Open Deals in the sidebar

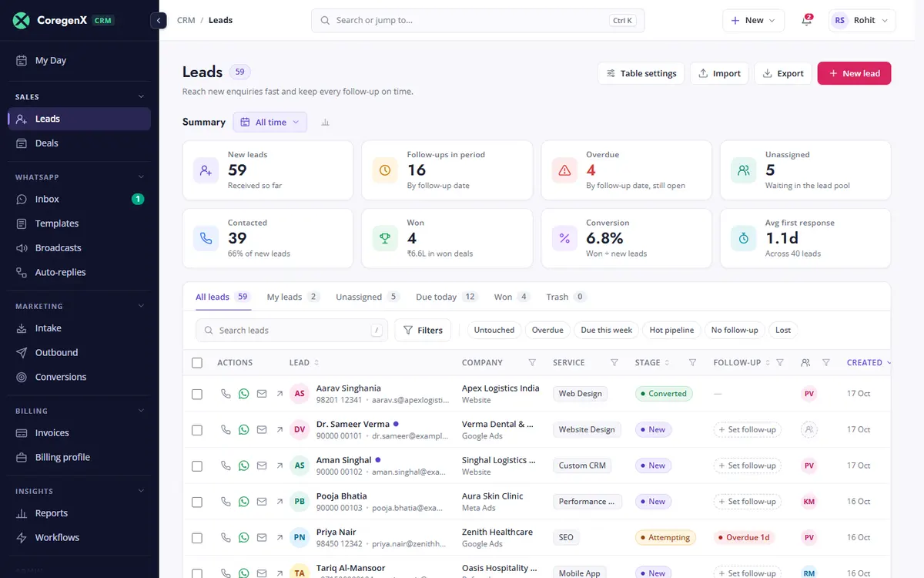(x=79, y=143)
